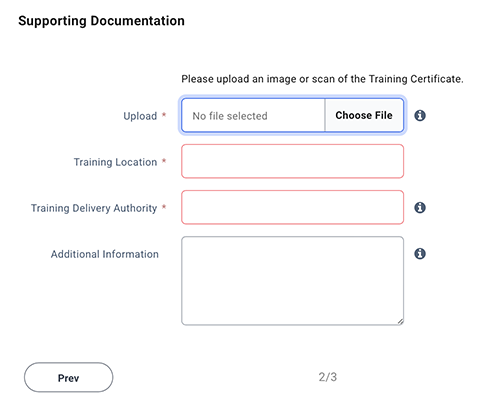Click the Training Delivery Authority label
Viewport: 500px width, 407px height.
[94, 208]
